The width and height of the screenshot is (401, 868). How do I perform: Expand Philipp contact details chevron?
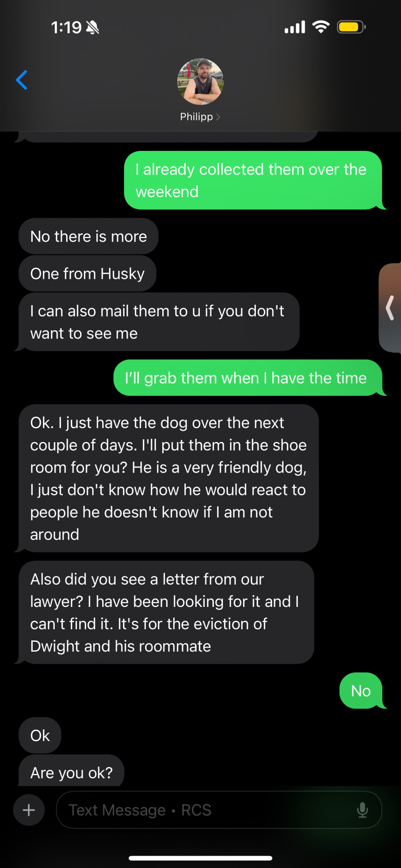pyautogui.click(x=218, y=117)
